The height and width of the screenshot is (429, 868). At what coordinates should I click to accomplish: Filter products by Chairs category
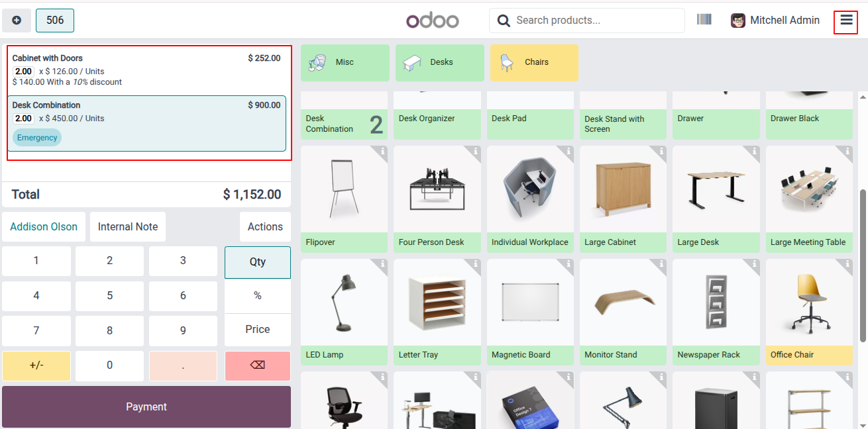click(534, 62)
